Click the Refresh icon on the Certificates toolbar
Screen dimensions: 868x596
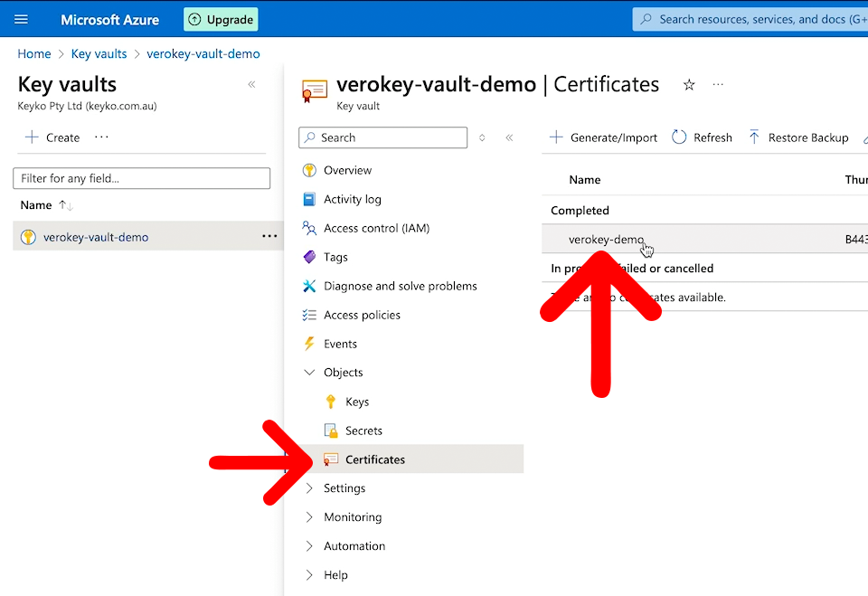point(678,137)
